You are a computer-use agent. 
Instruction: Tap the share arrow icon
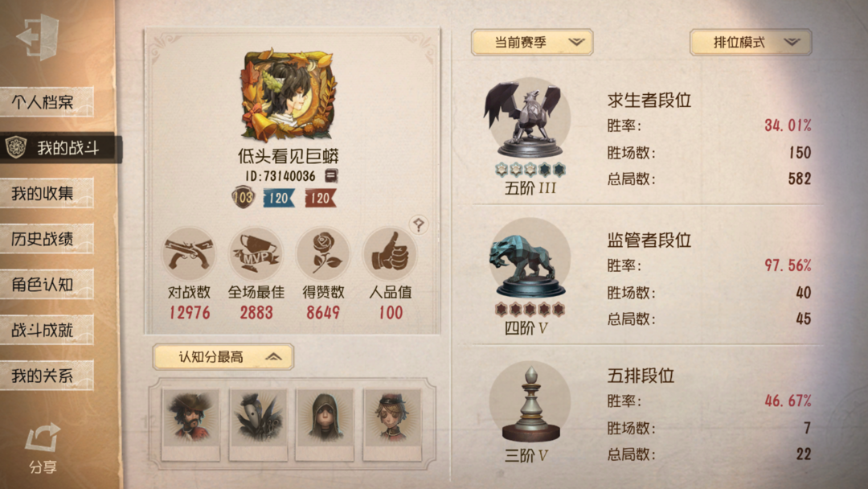coord(43,438)
